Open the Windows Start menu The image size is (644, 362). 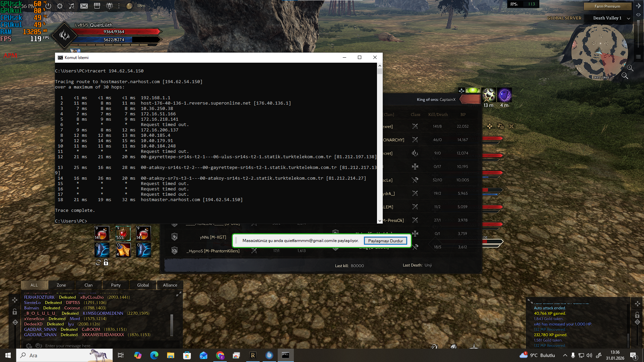point(8,355)
